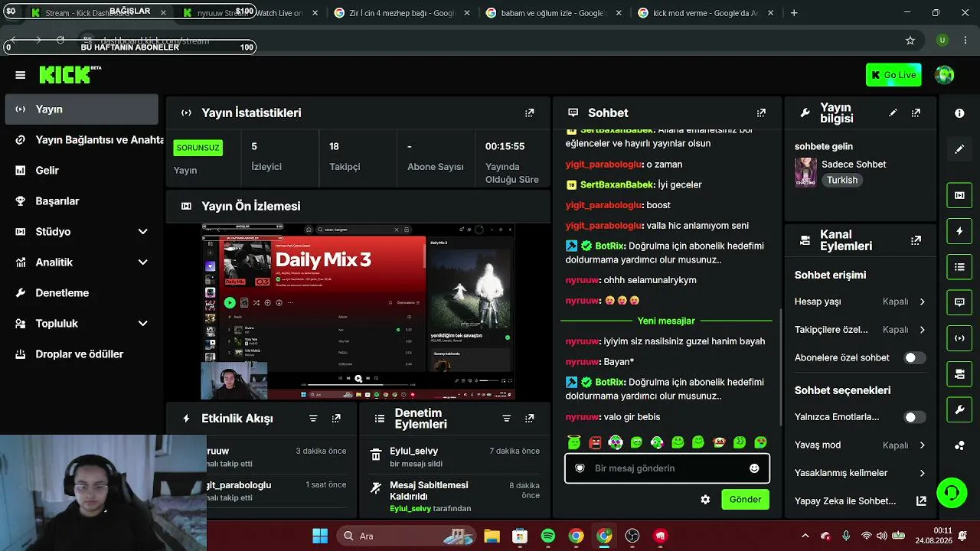Insert the red angry emote

pyautogui.click(x=595, y=442)
